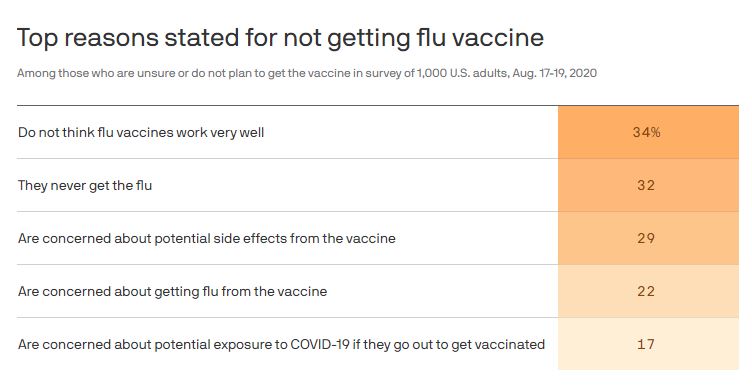This screenshot has width=752, height=391.
Task: Click the light orange cell showing 22
Action: pyautogui.click(x=648, y=291)
